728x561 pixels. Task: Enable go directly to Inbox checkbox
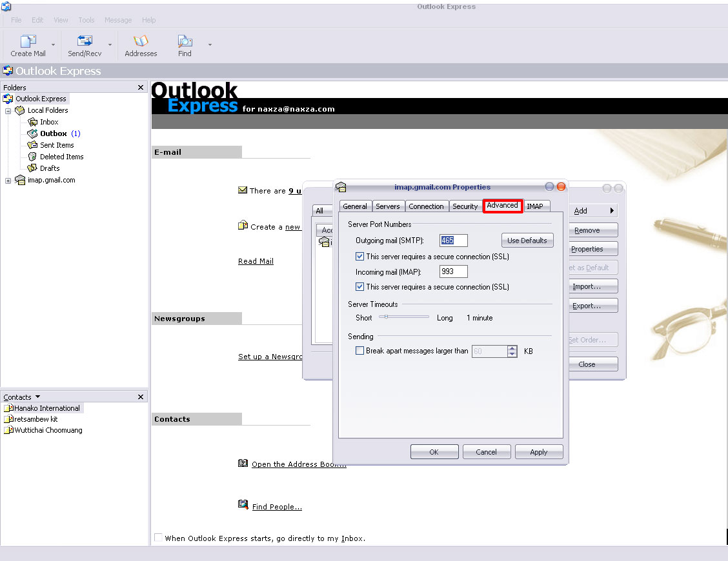click(158, 537)
